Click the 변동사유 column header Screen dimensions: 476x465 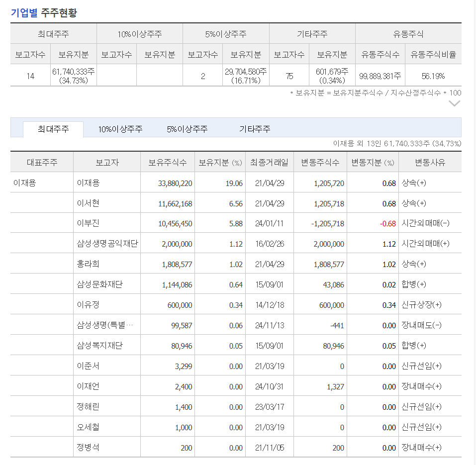pyautogui.click(x=430, y=163)
